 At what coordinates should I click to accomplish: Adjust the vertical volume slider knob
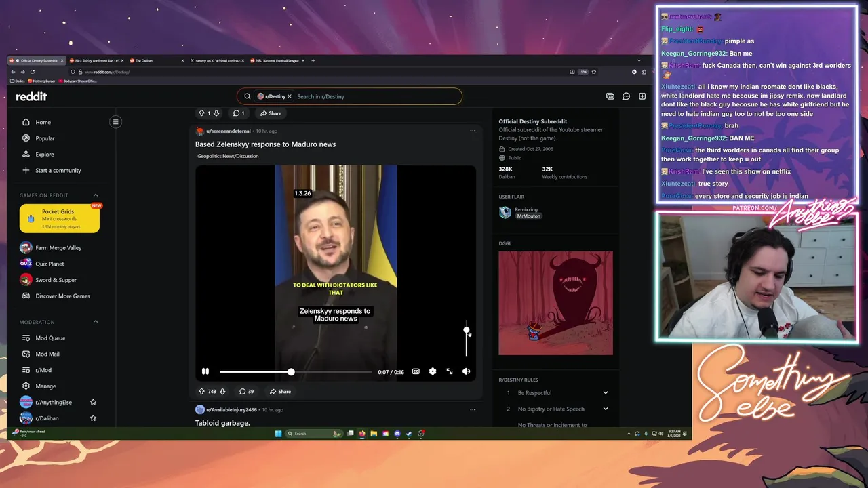[466, 330]
